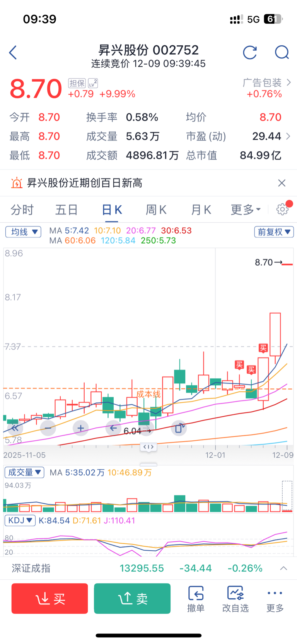
Task: Open the KDJ indicator dropdown
Action: tap(20, 520)
